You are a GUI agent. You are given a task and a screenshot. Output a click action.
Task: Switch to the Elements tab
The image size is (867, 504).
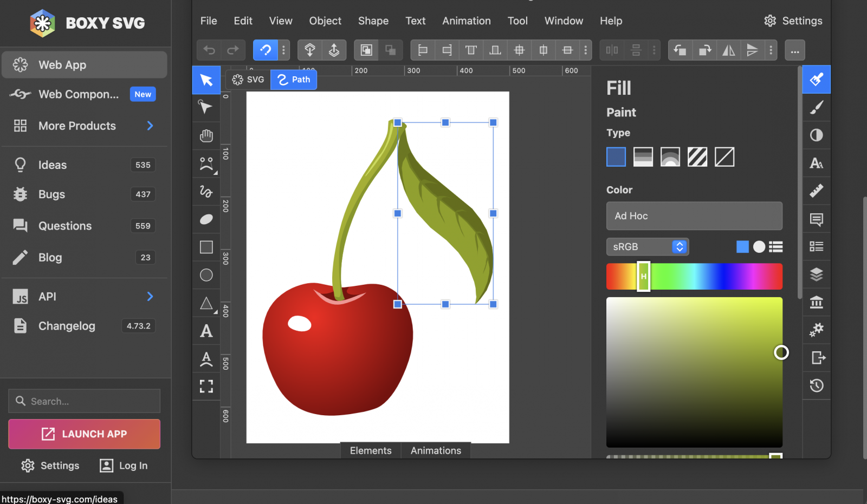point(371,450)
